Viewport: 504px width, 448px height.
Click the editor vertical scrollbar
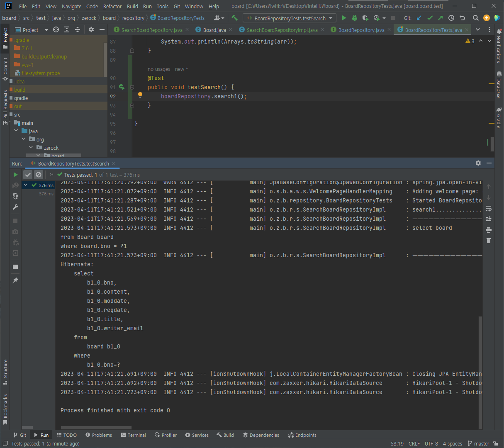[492, 144]
